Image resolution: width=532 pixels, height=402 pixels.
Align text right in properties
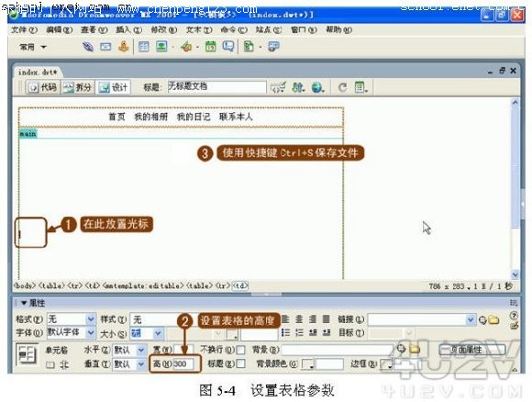(x=313, y=319)
